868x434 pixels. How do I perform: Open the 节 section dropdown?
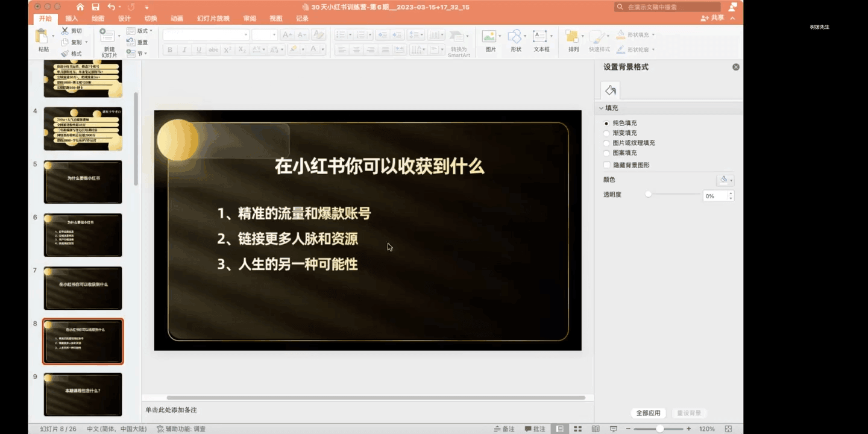137,54
